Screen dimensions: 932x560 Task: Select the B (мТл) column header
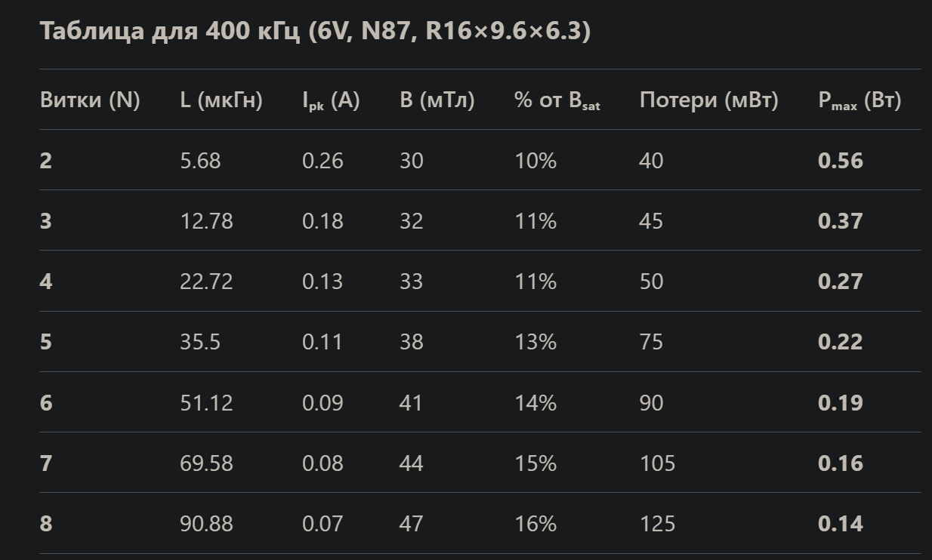click(x=437, y=100)
